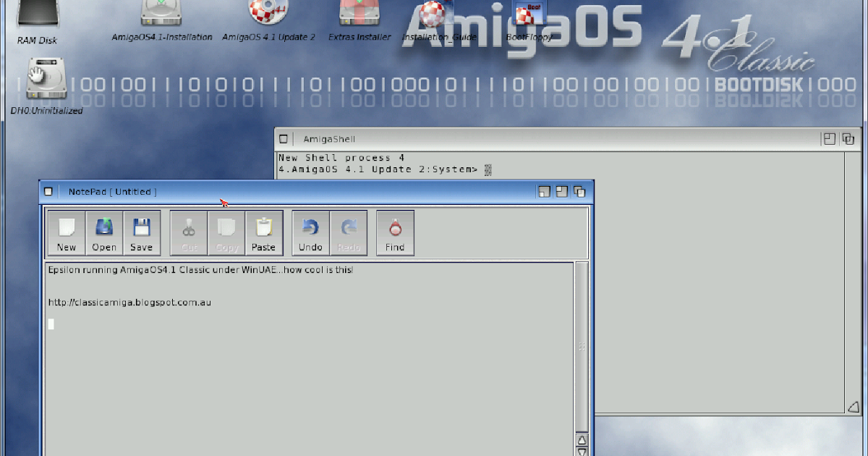Click NotePad's scroll-up arrow

pyautogui.click(x=582, y=439)
